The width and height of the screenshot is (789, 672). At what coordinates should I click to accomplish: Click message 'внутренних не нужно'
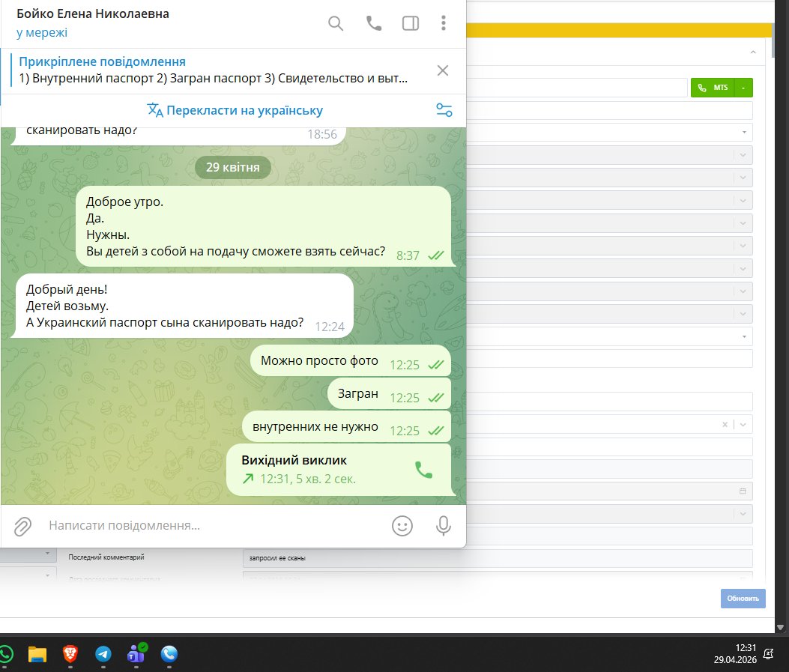tap(347, 427)
